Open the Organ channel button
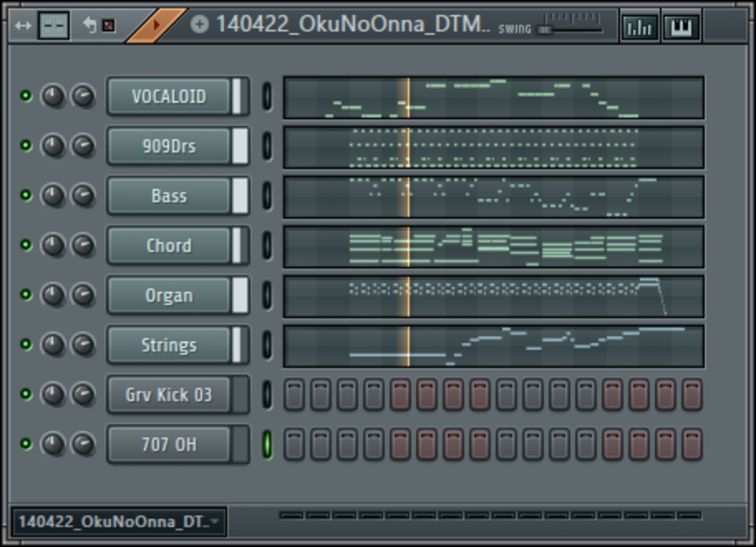Viewport: 756px width, 547px height. (x=169, y=295)
